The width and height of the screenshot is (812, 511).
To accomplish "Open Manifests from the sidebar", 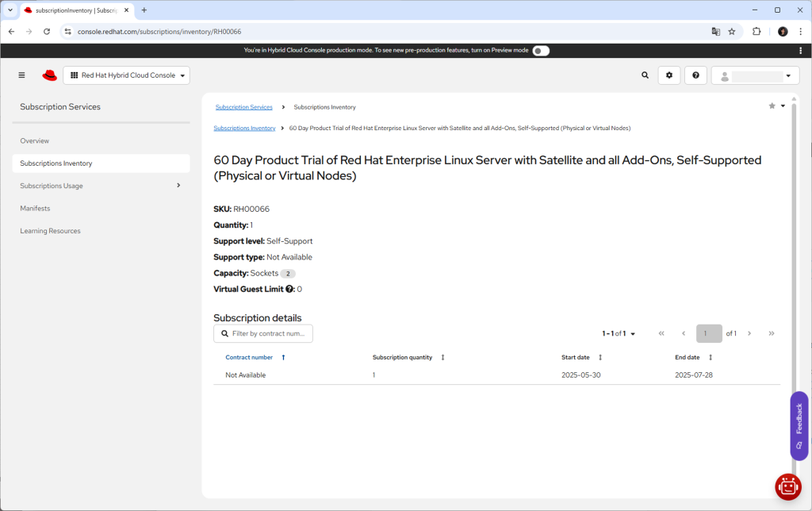I will (x=35, y=209).
